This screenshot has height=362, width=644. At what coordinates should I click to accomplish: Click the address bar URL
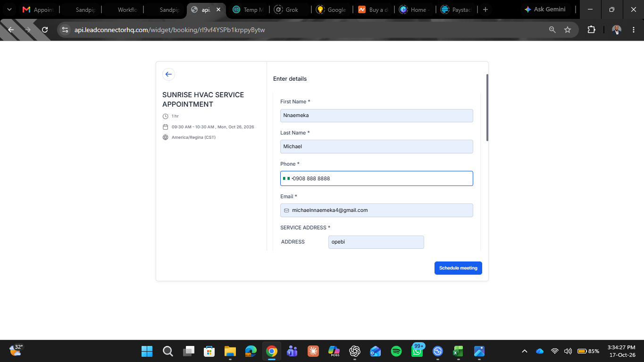pyautogui.click(x=170, y=30)
